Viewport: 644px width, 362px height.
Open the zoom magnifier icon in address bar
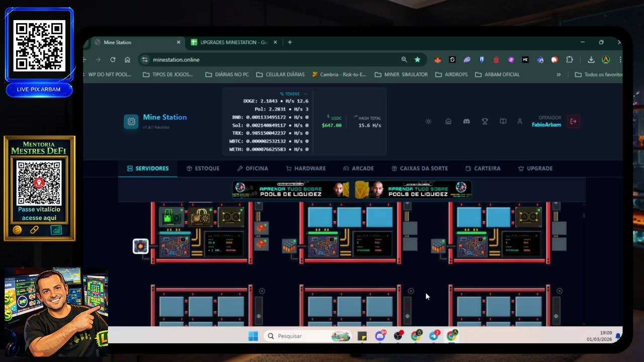click(404, 59)
